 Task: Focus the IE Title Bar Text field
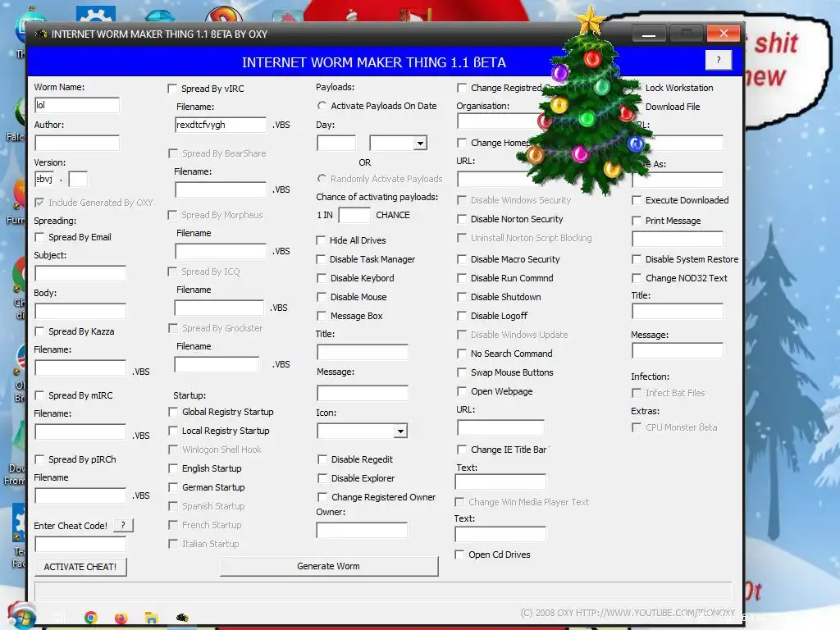(x=500, y=482)
